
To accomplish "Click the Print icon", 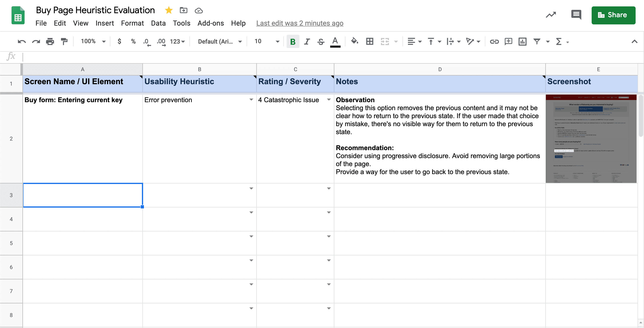I will click(x=50, y=42).
